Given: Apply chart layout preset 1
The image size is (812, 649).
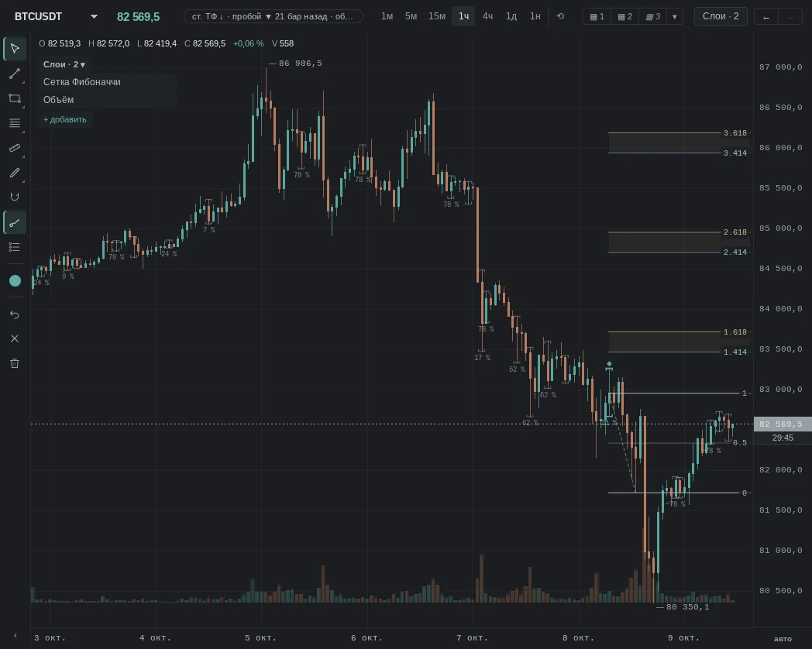Looking at the screenshot, I should point(597,16).
